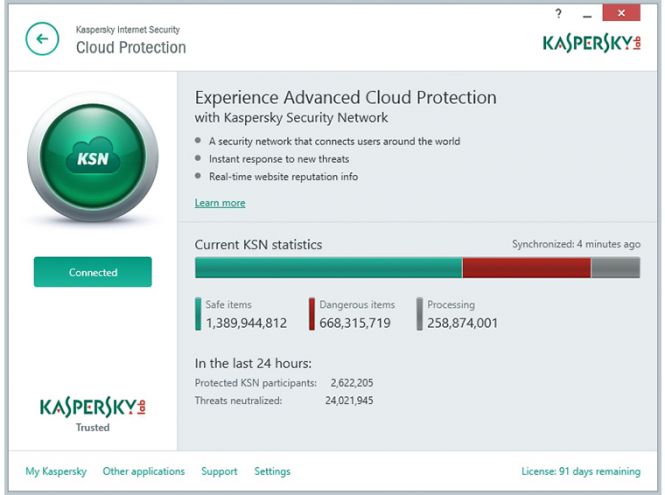Open the Learn more link

coord(220,203)
